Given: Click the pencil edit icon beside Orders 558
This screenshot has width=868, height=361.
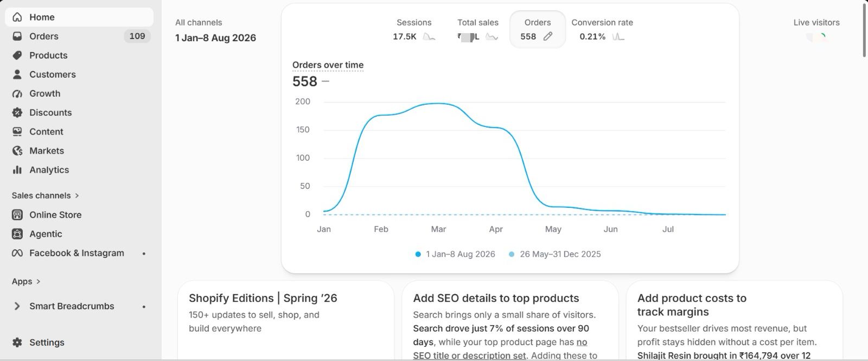Looking at the screenshot, I should [x=548, y=36].
